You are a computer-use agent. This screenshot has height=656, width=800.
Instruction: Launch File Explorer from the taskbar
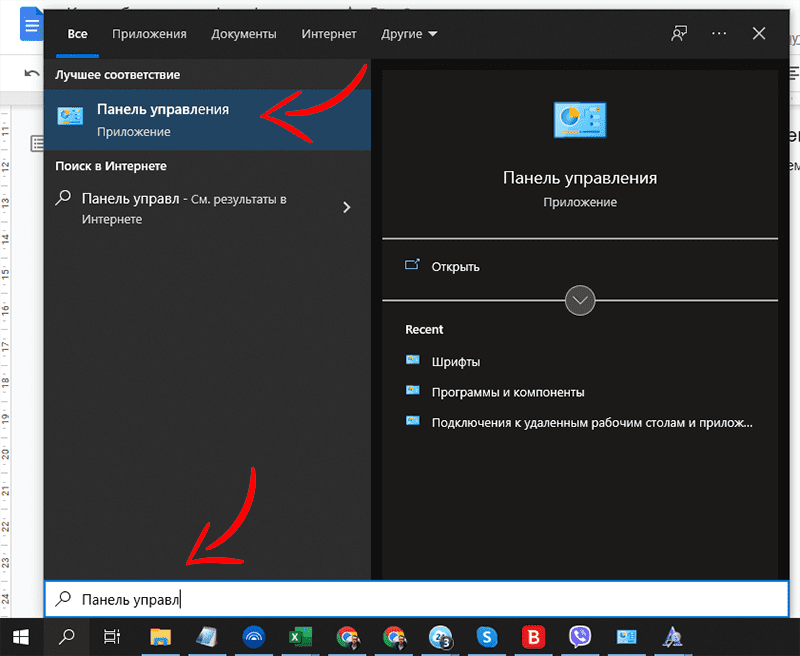160,636
